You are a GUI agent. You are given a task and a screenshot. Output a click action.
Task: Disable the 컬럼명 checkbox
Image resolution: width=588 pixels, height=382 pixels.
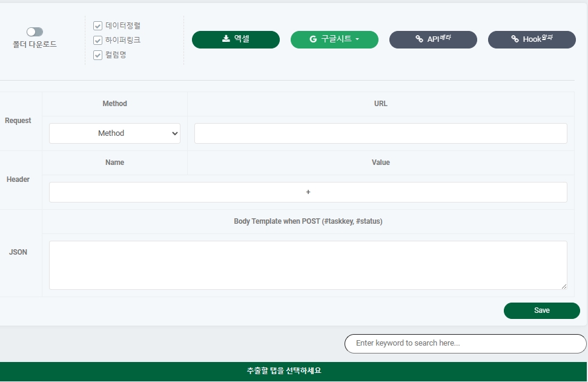pos(97,55)
